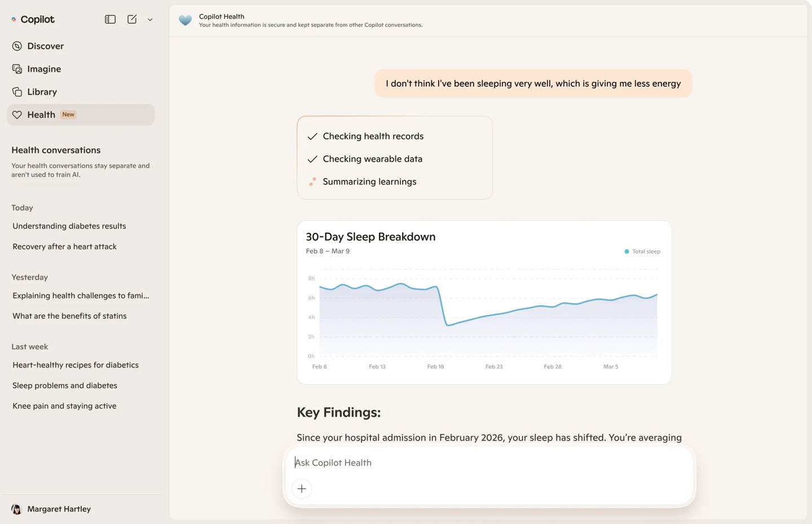Open Margaret Hartley profile avatar
The height and width of the screenshot is (524, 812).
pos(16,509)
